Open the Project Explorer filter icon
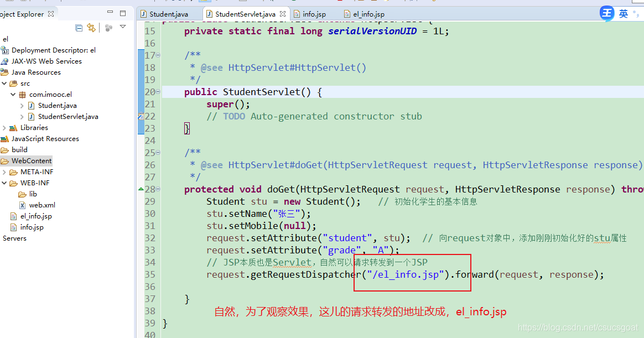The height and width of the screenshot is (338, 644). [108, 28]
